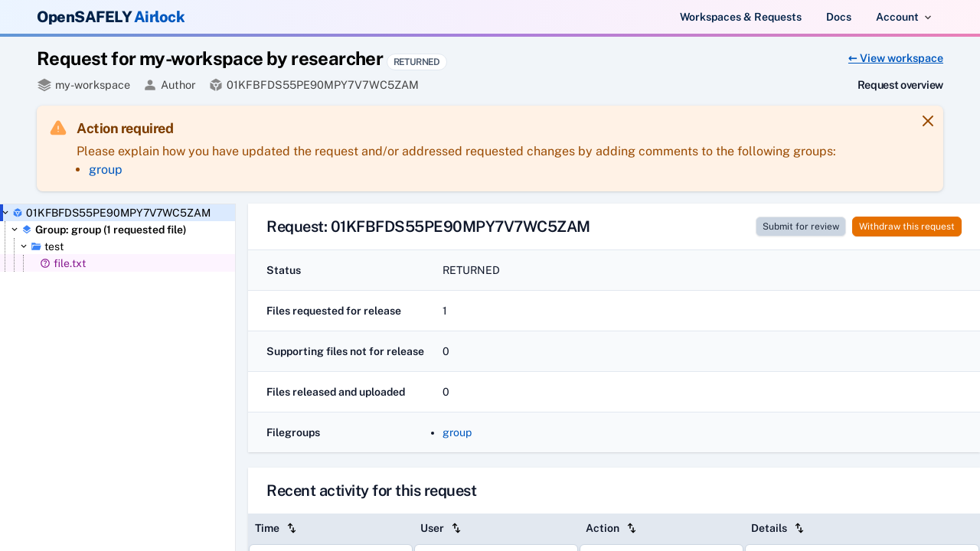Screen dimensions: 980x551
Task: Collapse the test folder in the tree
Action: (x=23, y=246)
